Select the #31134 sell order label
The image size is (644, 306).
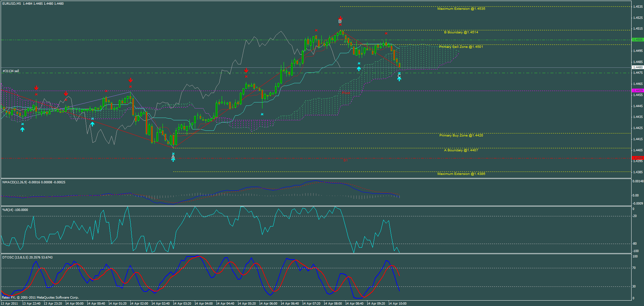point(10,71)
